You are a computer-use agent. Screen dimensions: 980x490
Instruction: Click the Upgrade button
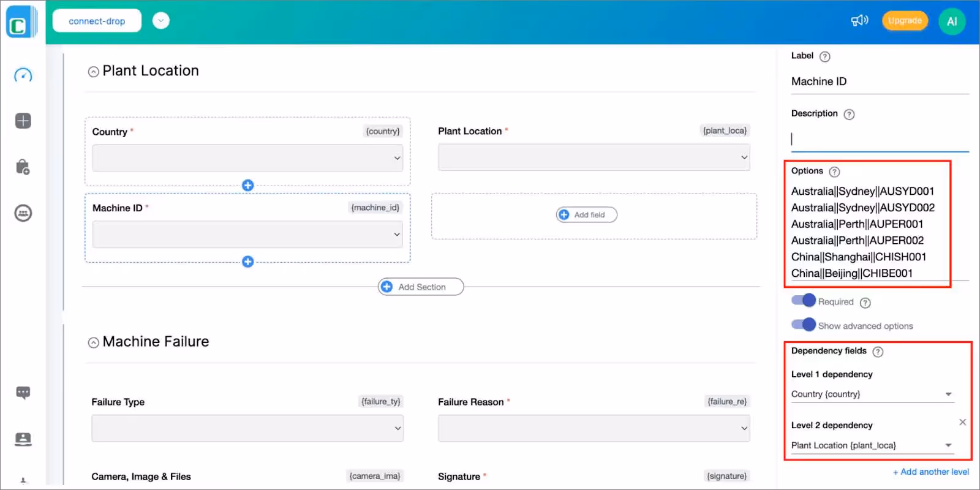[x=905, y=21]
